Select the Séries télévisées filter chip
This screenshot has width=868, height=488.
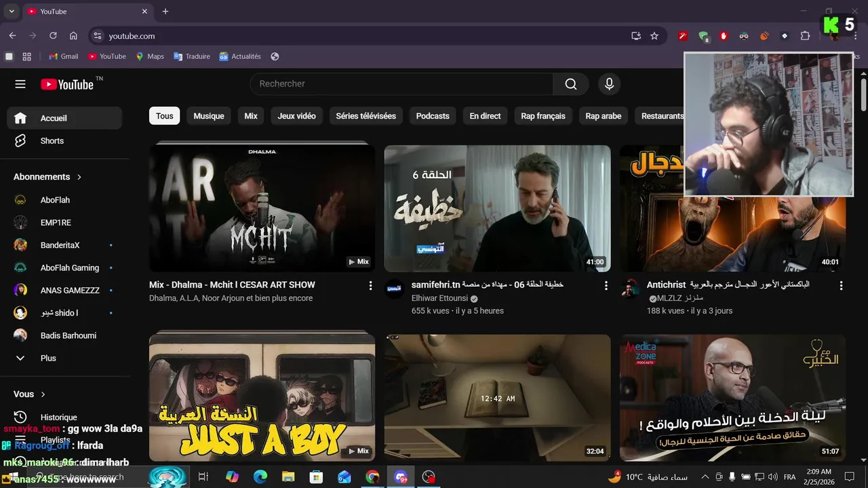click(366, 116)
